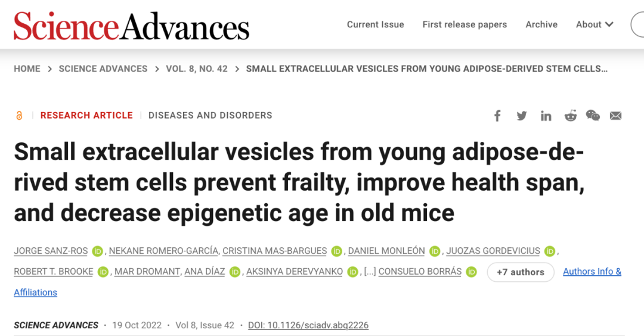The image size is (644, 336).
Task: Email this article using envelope icon
Action: pos(615,116)
